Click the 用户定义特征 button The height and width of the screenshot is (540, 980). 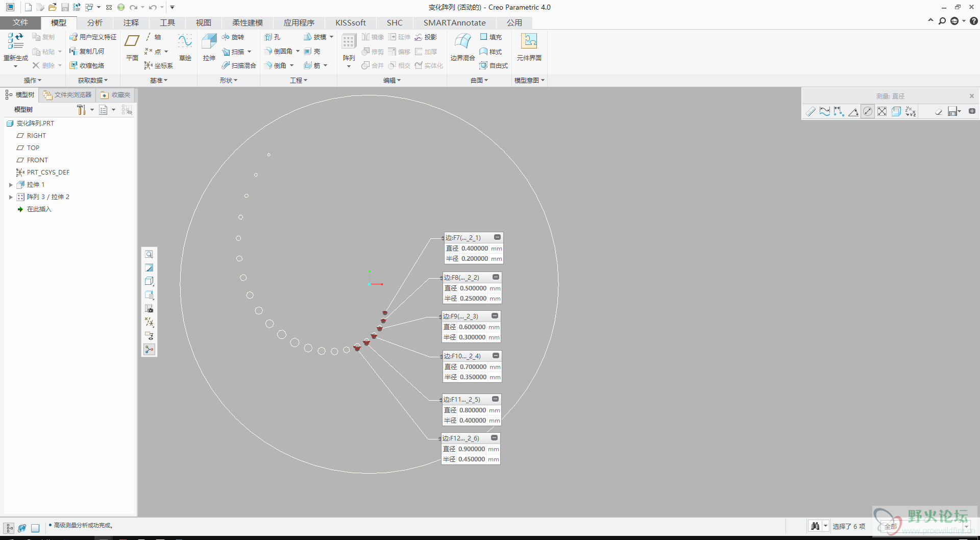point(93,37)
